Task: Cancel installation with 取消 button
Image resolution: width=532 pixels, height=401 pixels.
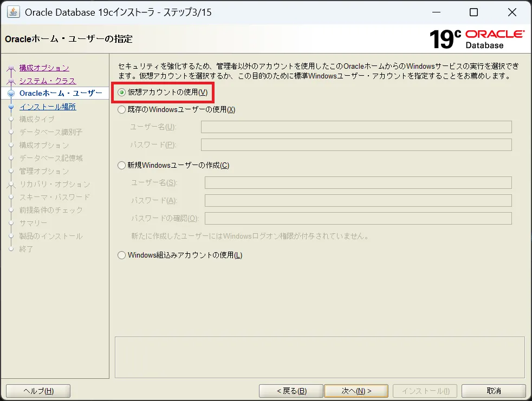Action: pyautogui.click(x=494, y=391)
